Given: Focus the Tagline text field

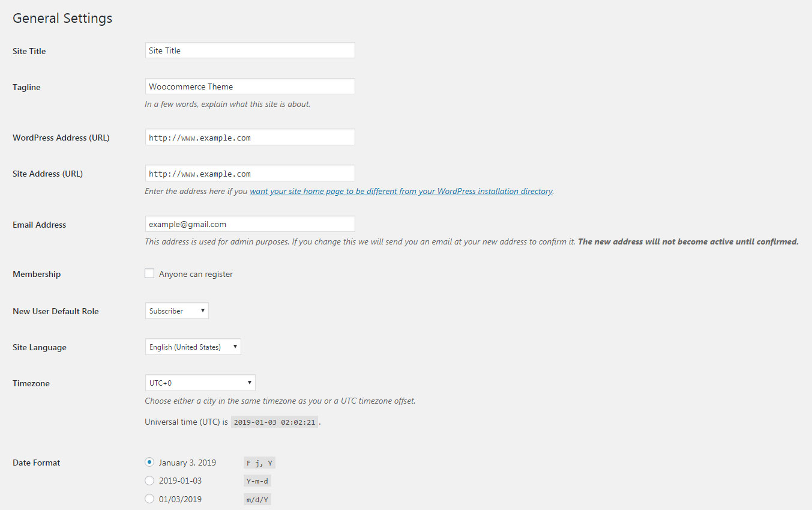Looking at the screenshot, I should [250, 87].
